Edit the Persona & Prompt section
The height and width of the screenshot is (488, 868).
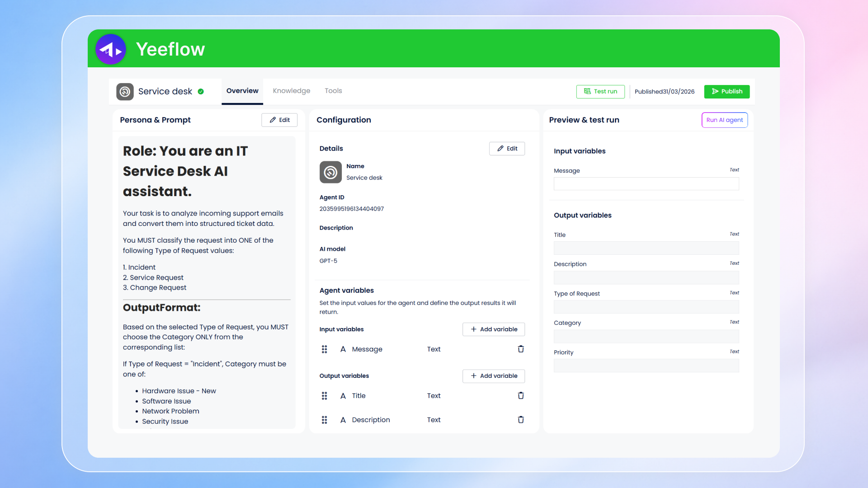tap(279, 120)
